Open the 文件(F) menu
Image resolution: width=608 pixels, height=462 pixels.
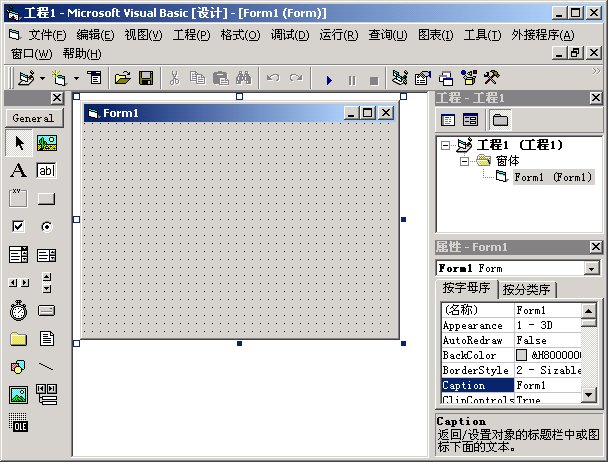pos(47,35)
